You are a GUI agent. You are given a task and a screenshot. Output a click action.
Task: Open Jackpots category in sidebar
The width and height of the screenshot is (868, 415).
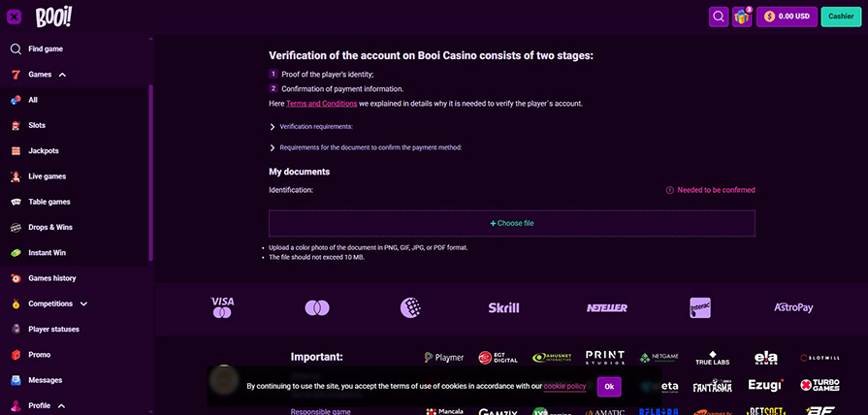43,151
